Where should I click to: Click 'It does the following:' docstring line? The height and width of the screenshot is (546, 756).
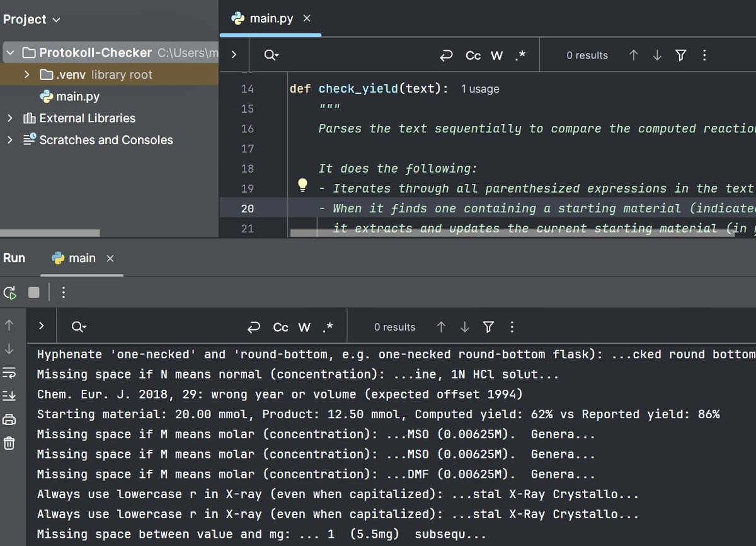click(x=398, y=168)
